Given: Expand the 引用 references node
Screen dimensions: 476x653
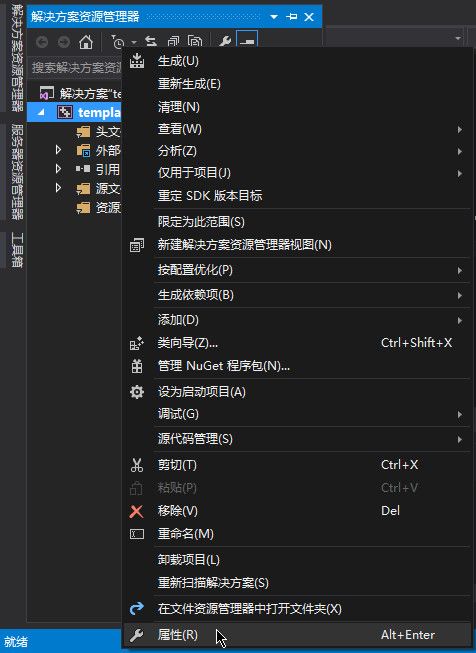Looking at the screenshot, I should [x=58, y=169].
